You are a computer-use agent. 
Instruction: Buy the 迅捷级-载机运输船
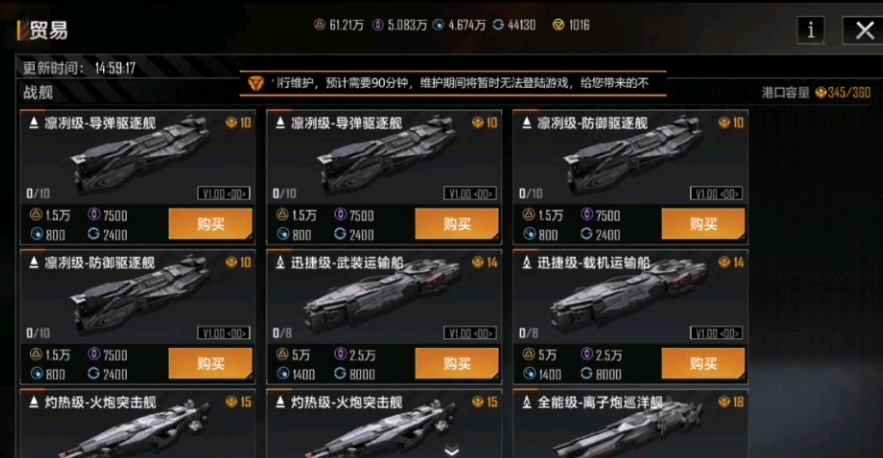pos(703,363)
